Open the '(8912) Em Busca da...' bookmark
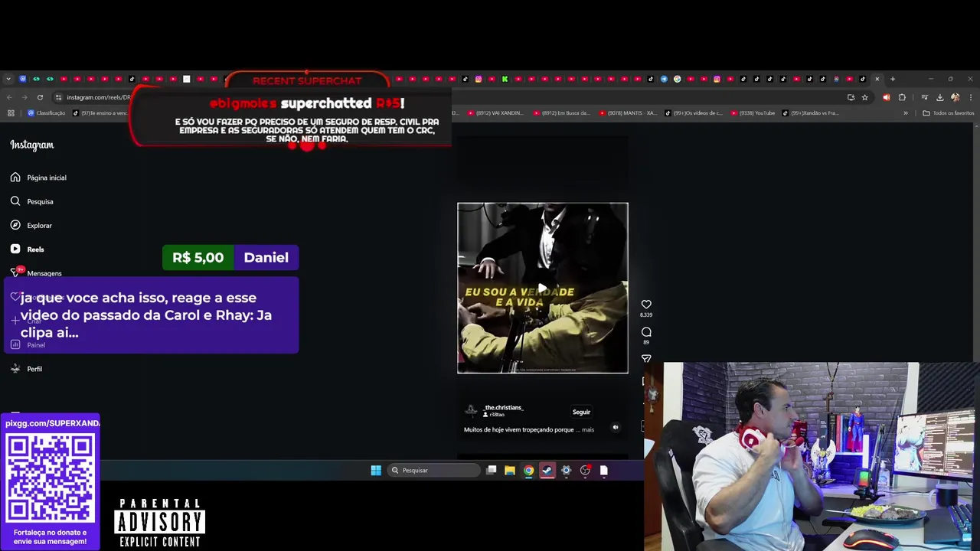980x551 pixels. tap(561, 113)
